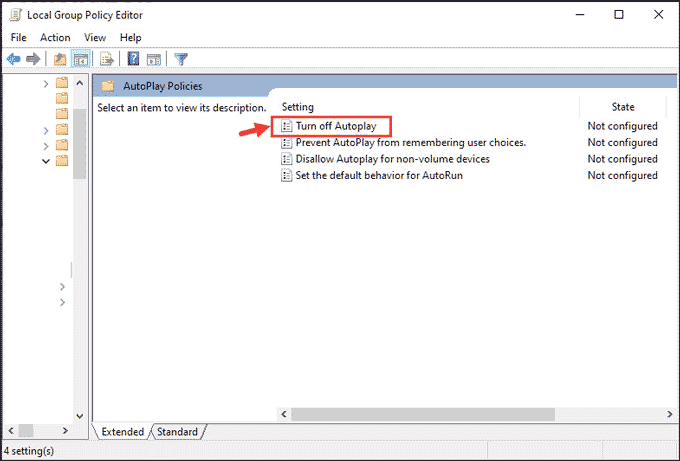Go forward with the Forward arrow toolbar icon
Screen dimensions: 680x461
click(x=33, y=59)
